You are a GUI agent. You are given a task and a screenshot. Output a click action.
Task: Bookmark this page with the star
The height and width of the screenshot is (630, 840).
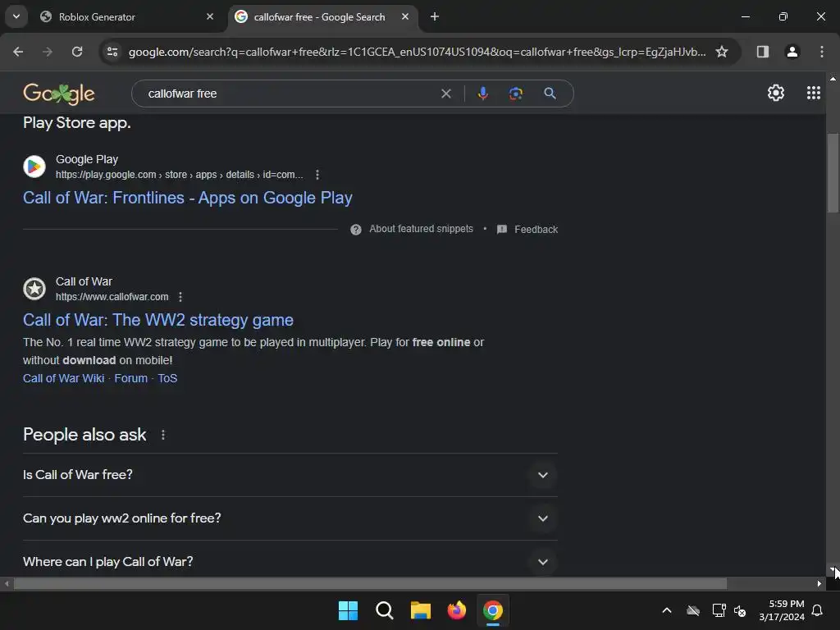[722, 52]
